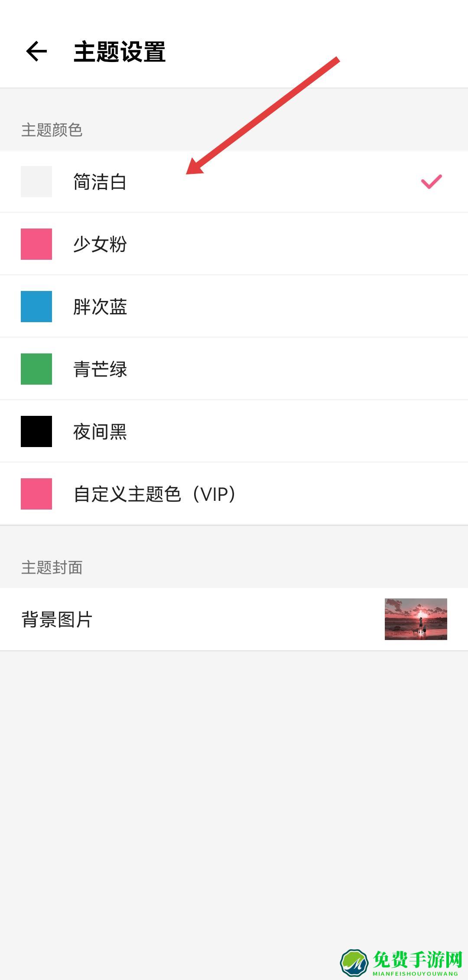Image resolution: width=468 pixels, height=980 pixels.
Task: Apply the 胖次蓝 theme option
Action: (100, 307)
